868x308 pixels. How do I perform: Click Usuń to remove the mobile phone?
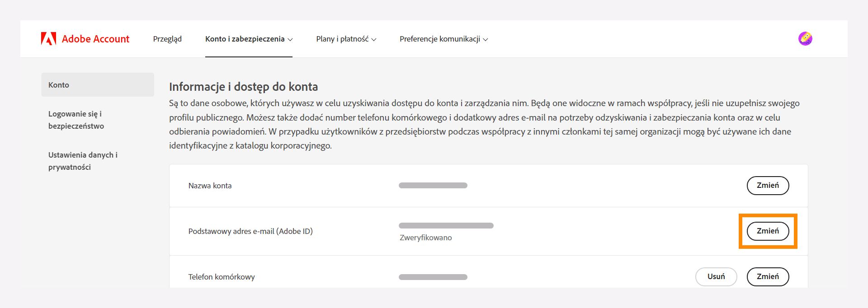(x=716, y=277)
